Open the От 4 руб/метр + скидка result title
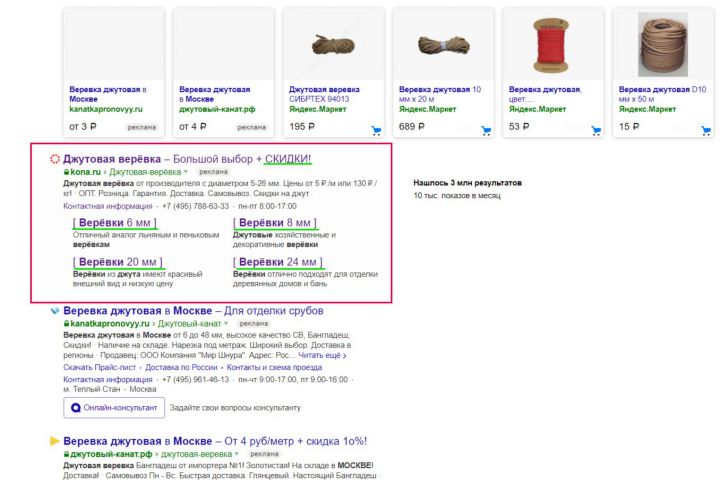Viewport: 720px width, 480px height. [215, 441]
